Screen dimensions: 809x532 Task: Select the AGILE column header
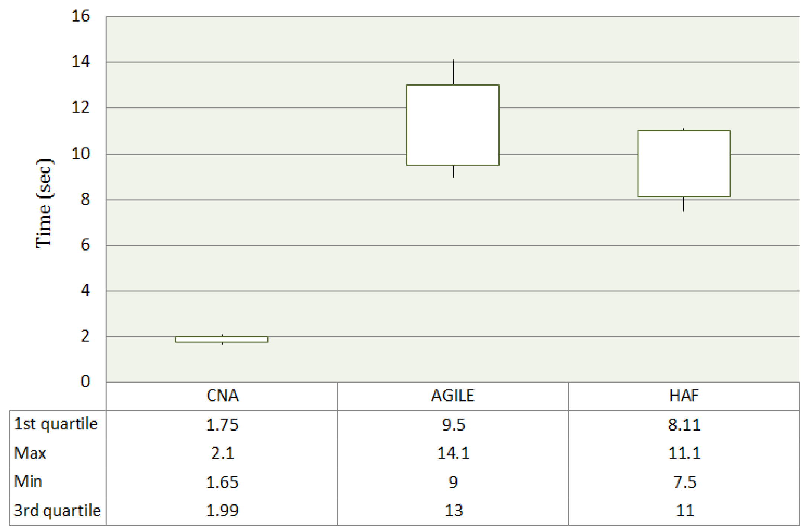(x=453, y=396)
